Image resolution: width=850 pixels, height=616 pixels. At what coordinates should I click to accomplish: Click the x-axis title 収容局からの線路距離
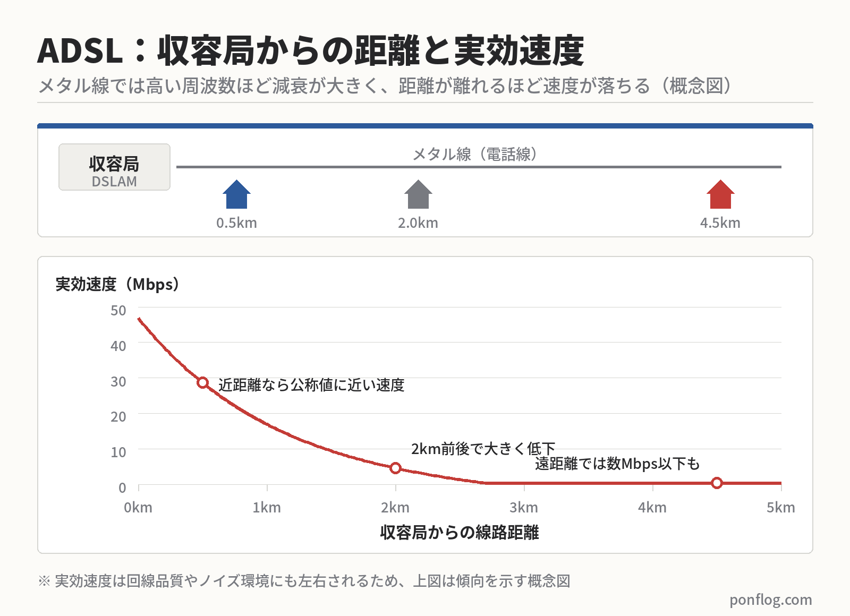coord(460,533)
